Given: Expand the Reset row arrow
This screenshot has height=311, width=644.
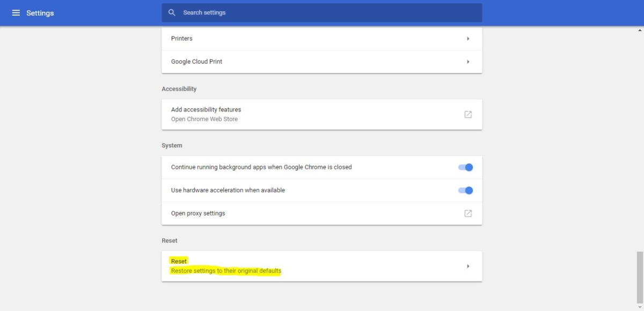Looking at the screenshot, I should click(x=468, y=266).
